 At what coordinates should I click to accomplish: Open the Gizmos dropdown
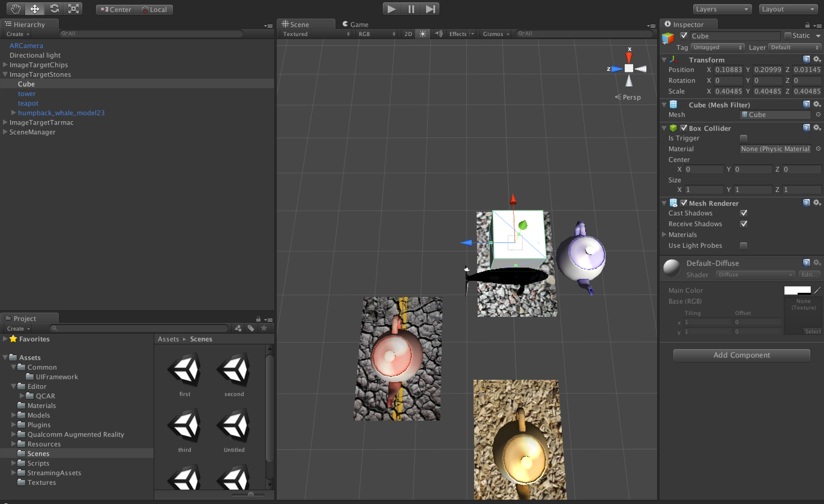(496, 34)
